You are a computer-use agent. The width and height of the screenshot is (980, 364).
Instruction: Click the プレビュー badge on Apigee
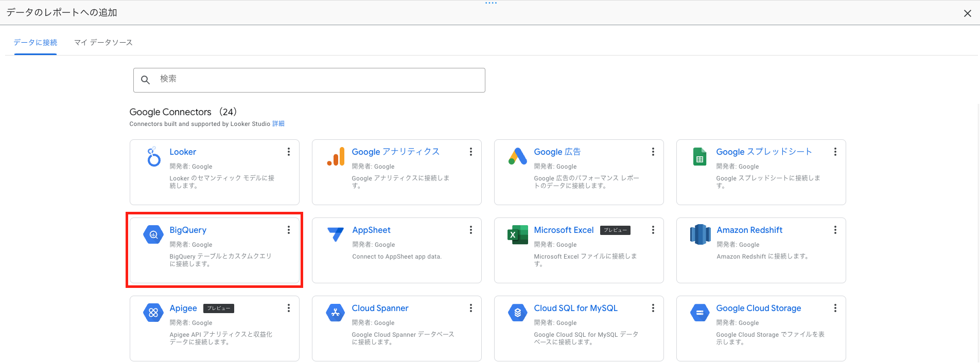219,308
